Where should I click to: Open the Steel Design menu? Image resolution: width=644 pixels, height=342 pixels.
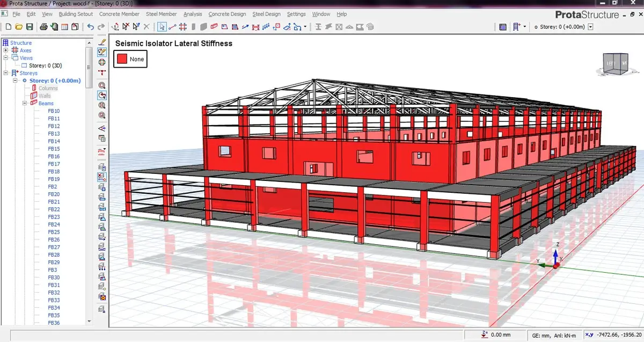266,14
